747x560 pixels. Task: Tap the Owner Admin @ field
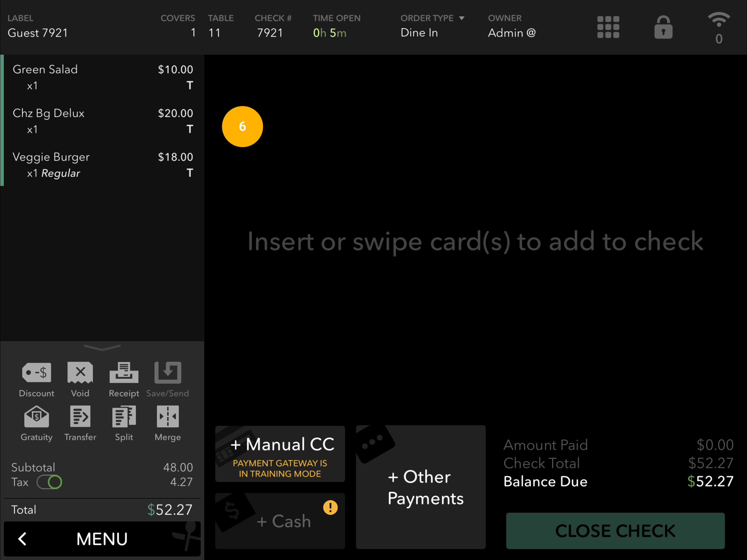tap(512, 33)
